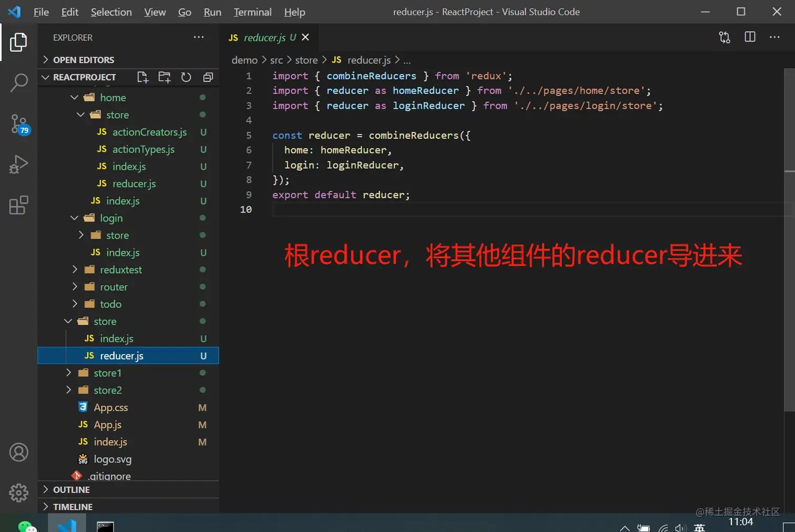Screen dimensions: 795x532
Task: Click 'combineReducers' in the line 1 import
Action: pyautogui.click(x=371, y=76)
